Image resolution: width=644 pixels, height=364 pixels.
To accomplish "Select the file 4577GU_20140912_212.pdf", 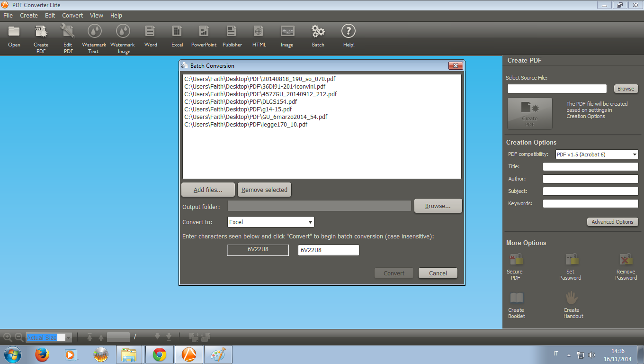I will pos(260,94).
